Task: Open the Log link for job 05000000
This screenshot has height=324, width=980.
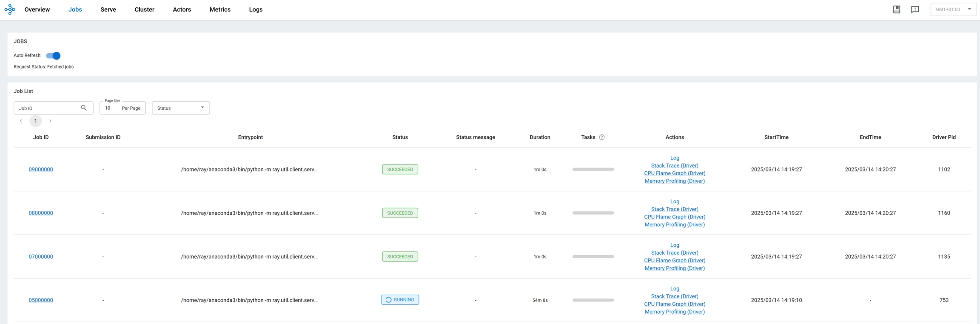Action: tap(675, 289)
